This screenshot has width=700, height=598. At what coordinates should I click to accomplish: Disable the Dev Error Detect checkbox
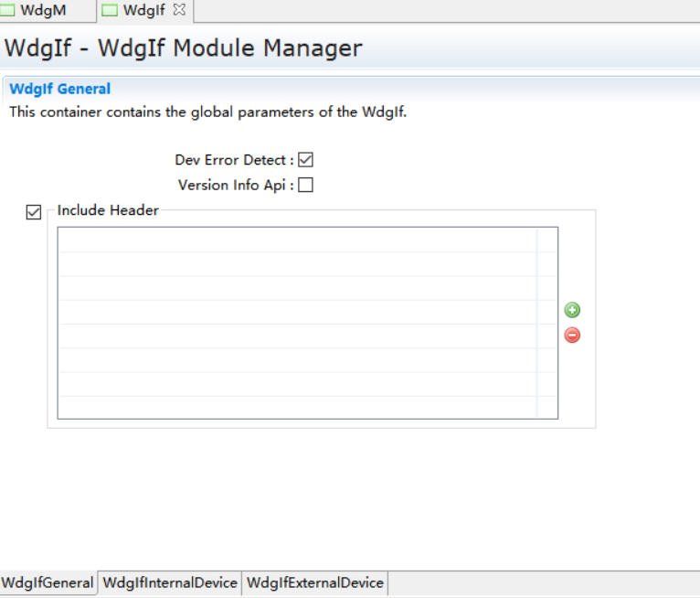point(306,160)
